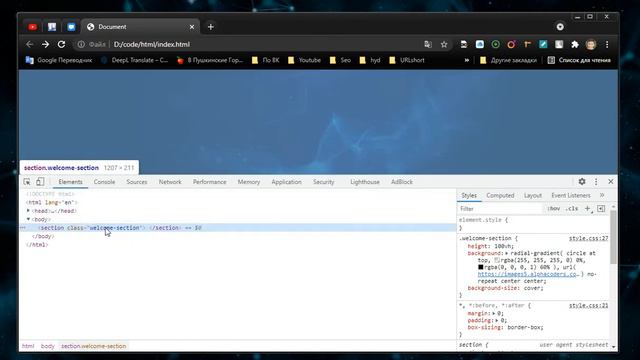Switch to the Lighthouse tab
The height and width of the screenshot is (360, 640).
(x=365, y=182)
